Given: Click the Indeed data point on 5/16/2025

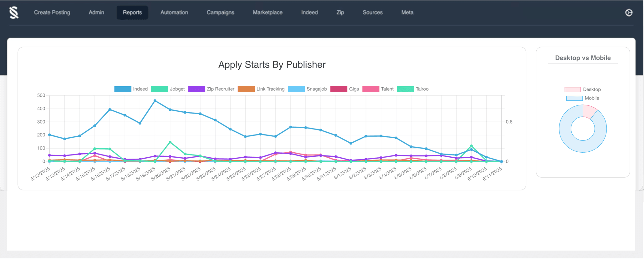Looking at the screenshot, I should click(x=110, y=109).
